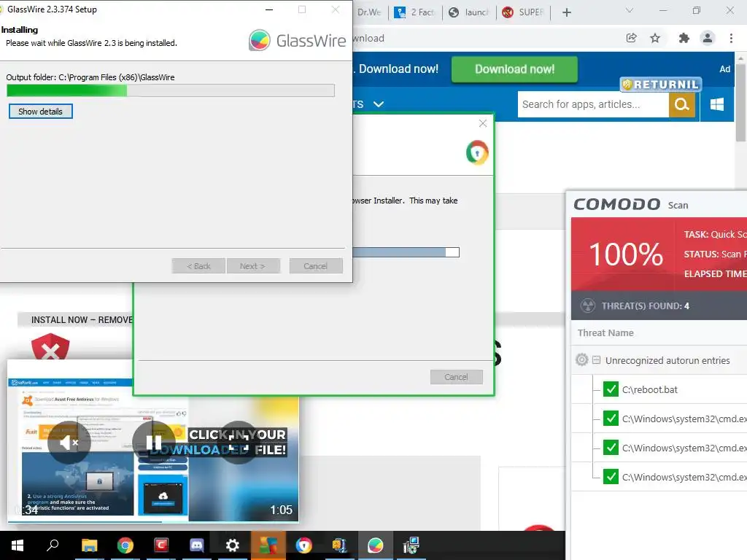The width and height of the screenshot is (747, 560).
Task: Switch to the launch browser tab
Action: tap(469, 12)
